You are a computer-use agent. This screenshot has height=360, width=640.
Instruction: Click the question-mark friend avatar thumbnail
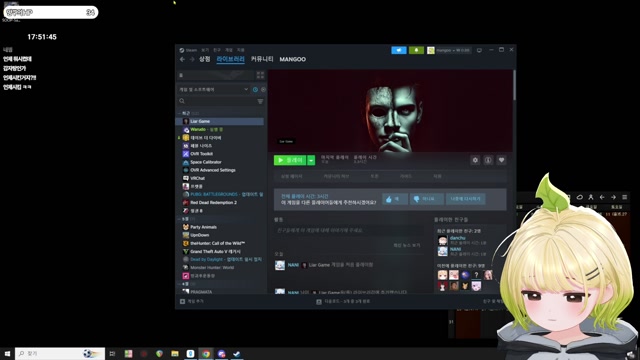click(476, 275)
